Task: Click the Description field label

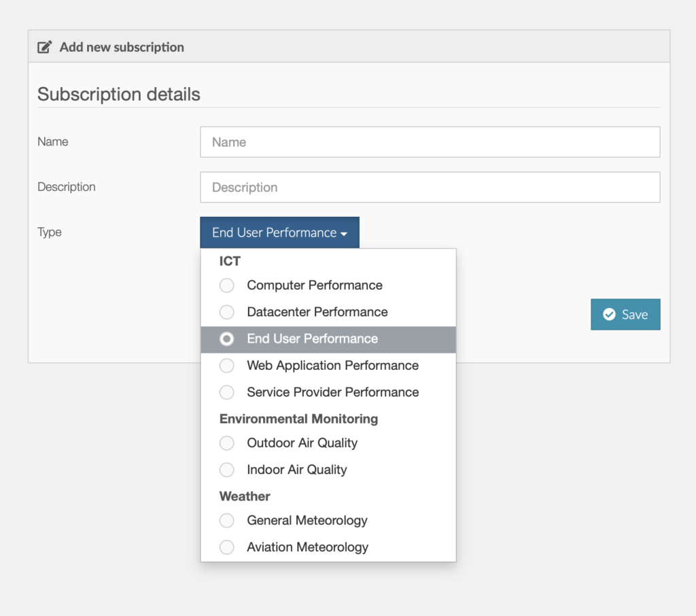Action: (x=67, y=187)
